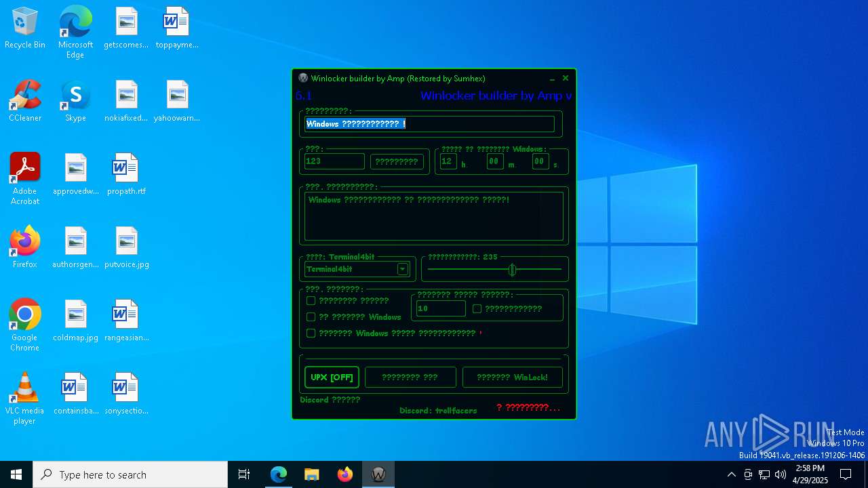Click the middle button next to UPX

coord(410,378)
